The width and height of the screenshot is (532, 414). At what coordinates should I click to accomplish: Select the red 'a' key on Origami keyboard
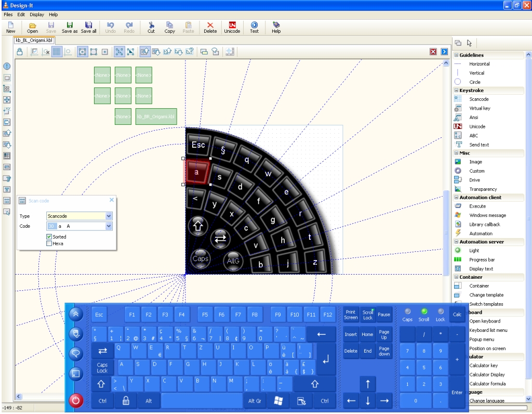click(197, 172)
